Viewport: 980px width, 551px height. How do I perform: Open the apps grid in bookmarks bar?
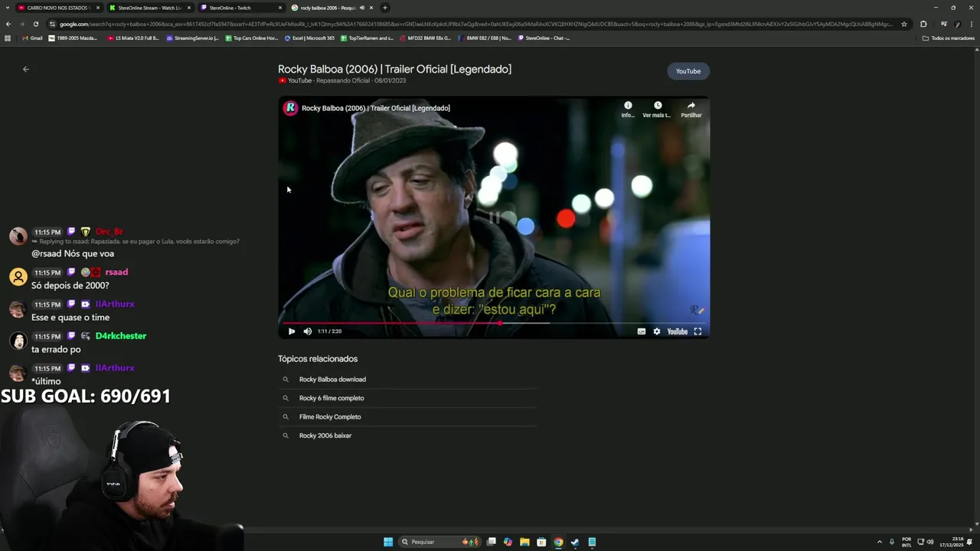(x=8, y=37)
